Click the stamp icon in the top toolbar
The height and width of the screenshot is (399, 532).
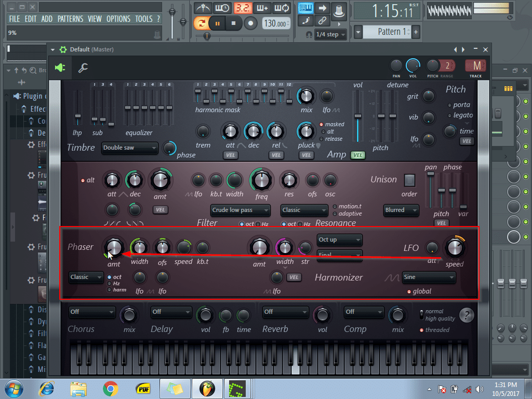pyautogui.click(x=339, y=11)
